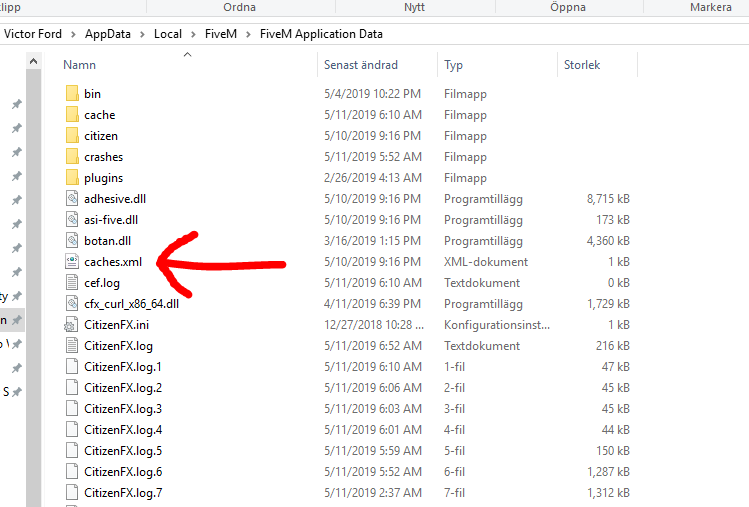
Task: Open the cache folder icon
Action: 72,114
